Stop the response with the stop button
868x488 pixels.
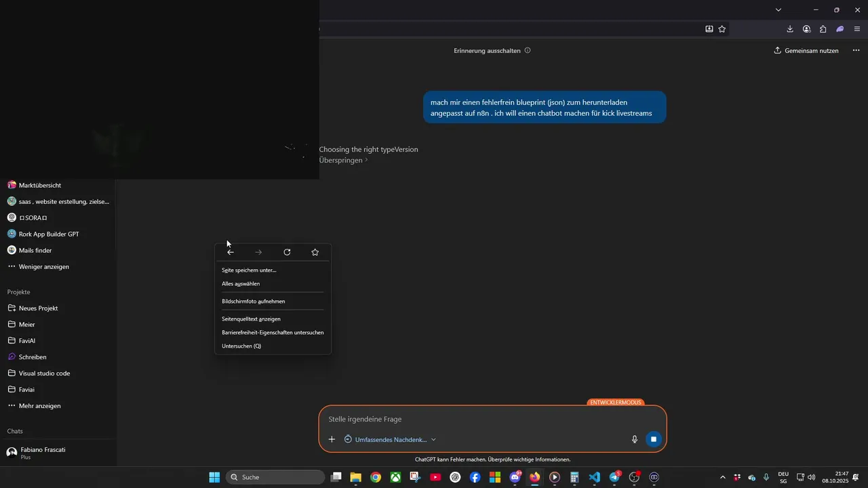(x=654, y=439)
